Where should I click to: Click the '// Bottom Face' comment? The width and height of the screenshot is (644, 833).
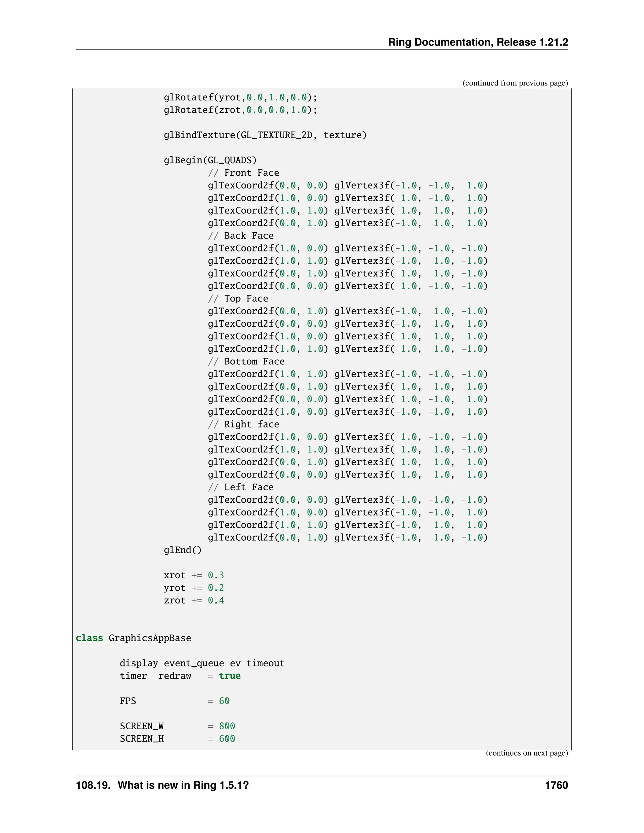click(x=246, y=361)
